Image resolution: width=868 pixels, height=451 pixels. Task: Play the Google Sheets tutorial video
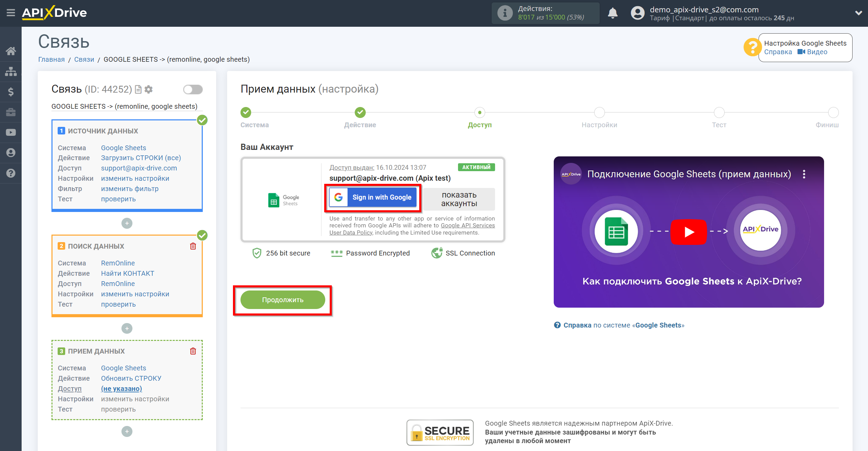[x=689, y=232]
